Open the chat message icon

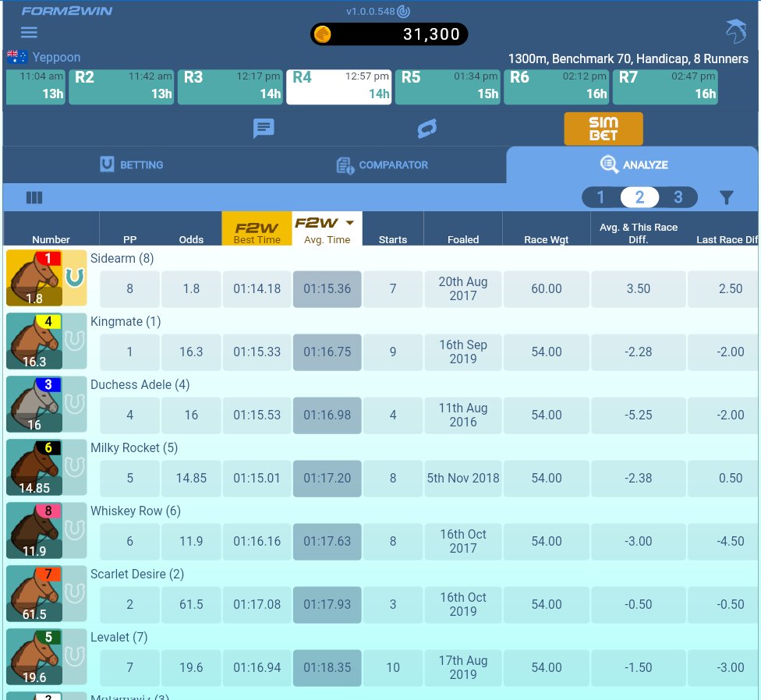[x=264, y=129]
